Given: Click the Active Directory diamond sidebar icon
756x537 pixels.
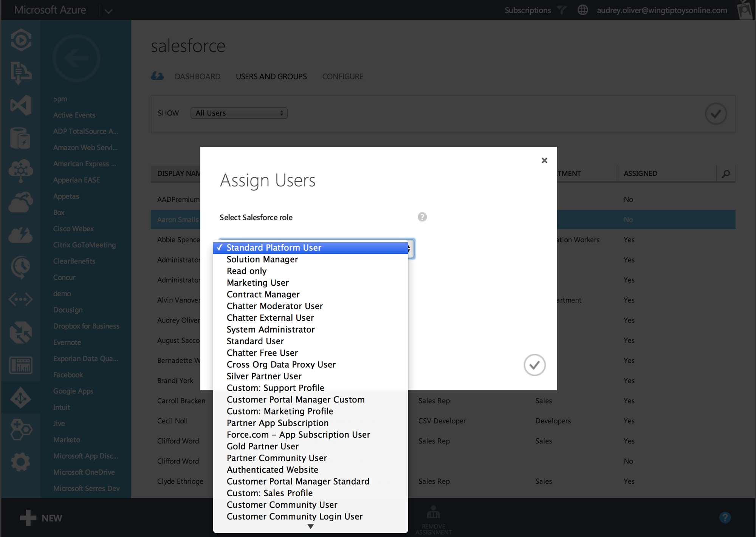Looking at the screenshot, I should click(21, 398).
